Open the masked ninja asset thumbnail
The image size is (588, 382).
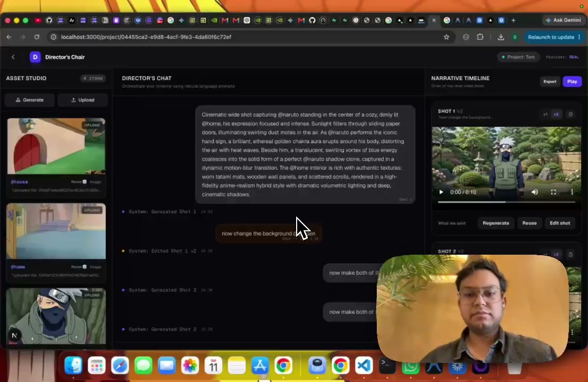[56, 316]
